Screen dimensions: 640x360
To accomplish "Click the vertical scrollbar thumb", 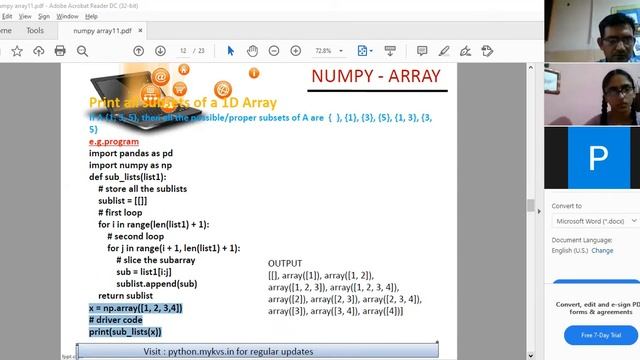I will click(531, 205).
